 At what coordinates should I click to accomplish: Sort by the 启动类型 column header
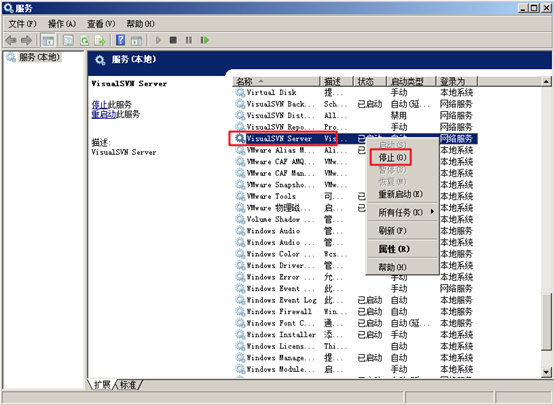click(x=411, y=82)
